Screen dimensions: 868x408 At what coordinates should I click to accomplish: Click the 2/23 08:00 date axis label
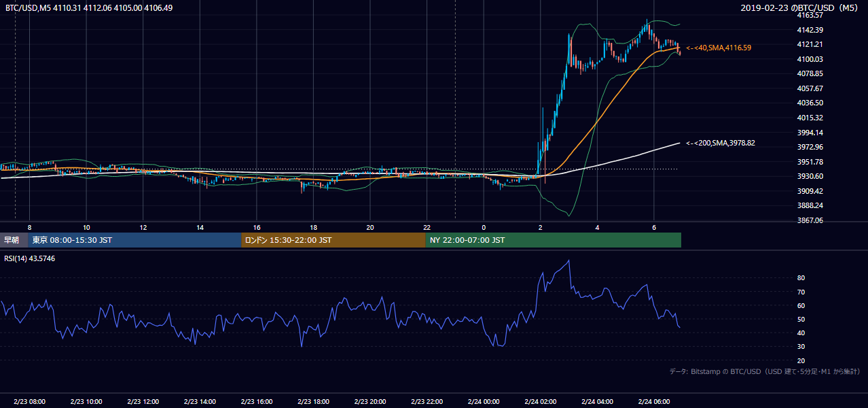coord(29,402)
